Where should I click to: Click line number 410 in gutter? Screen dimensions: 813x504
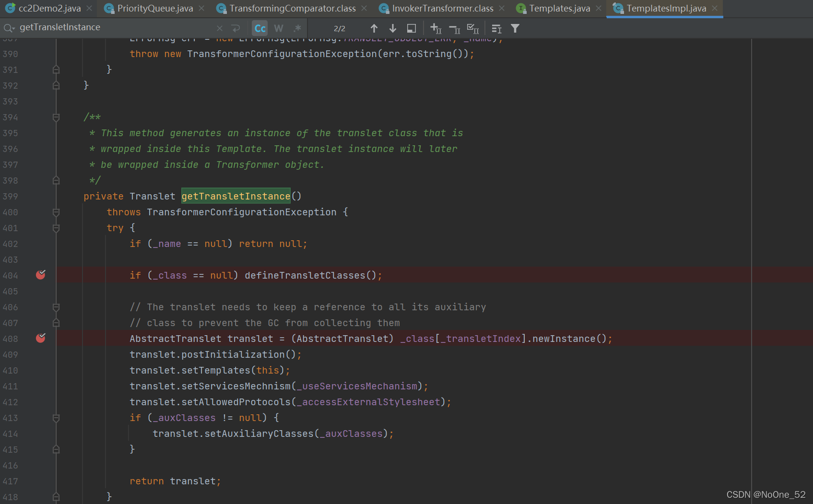pos(10,371)
